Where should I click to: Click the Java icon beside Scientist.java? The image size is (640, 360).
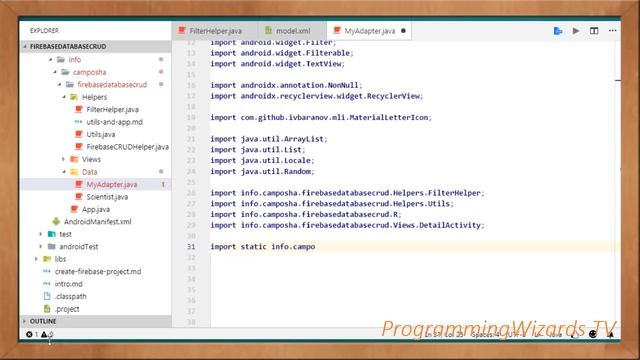tap(79, 197)
